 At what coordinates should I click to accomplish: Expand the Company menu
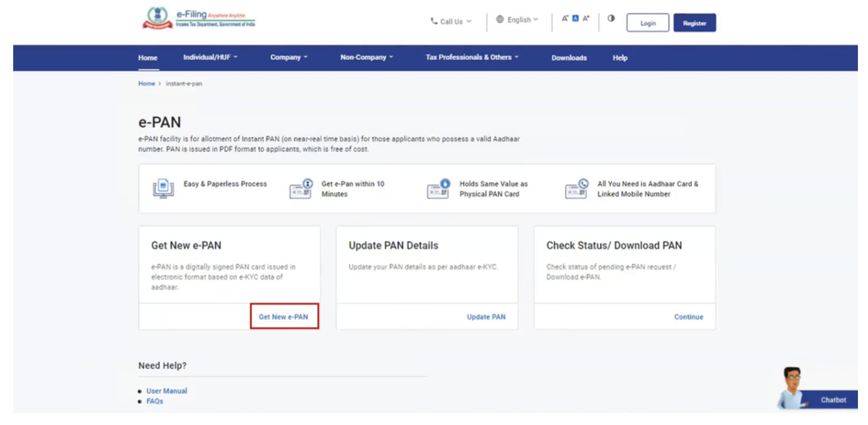(289, 57)
